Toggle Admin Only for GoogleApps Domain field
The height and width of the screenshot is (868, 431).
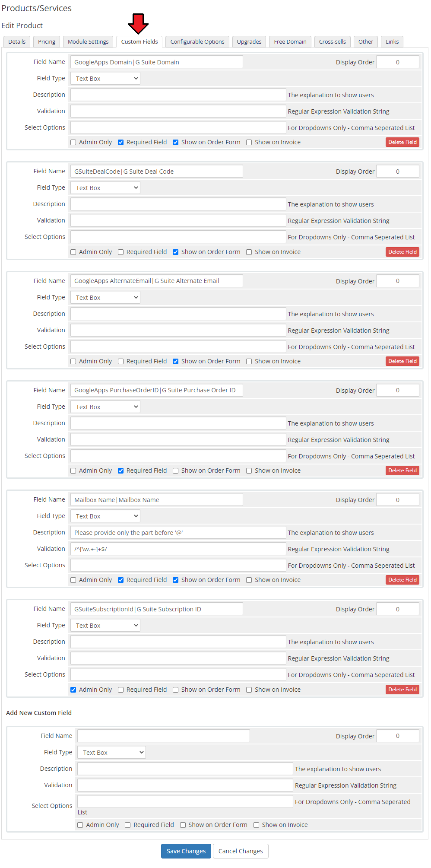pyautogui.click(x=73, y=143)
